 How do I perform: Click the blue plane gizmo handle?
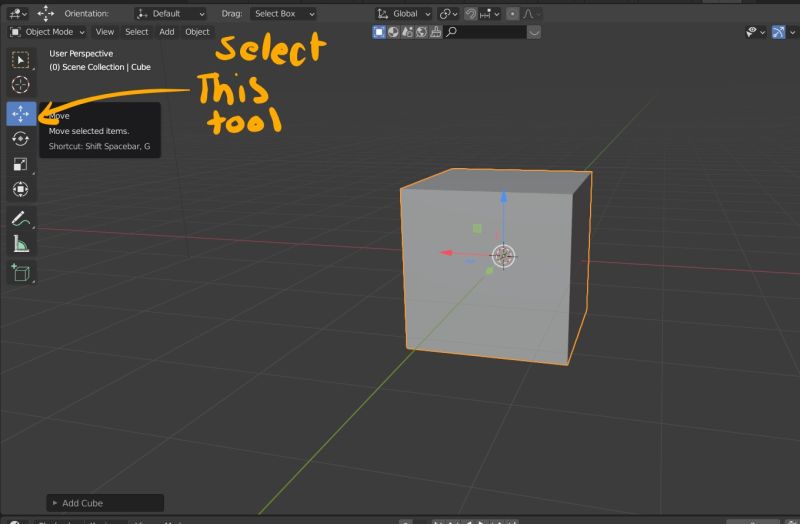pos(470,262)
